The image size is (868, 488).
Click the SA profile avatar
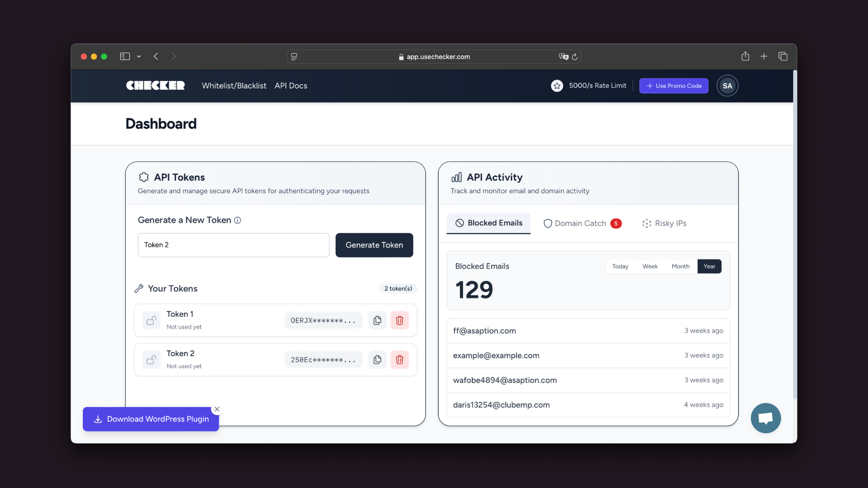(x=727, y=86)
